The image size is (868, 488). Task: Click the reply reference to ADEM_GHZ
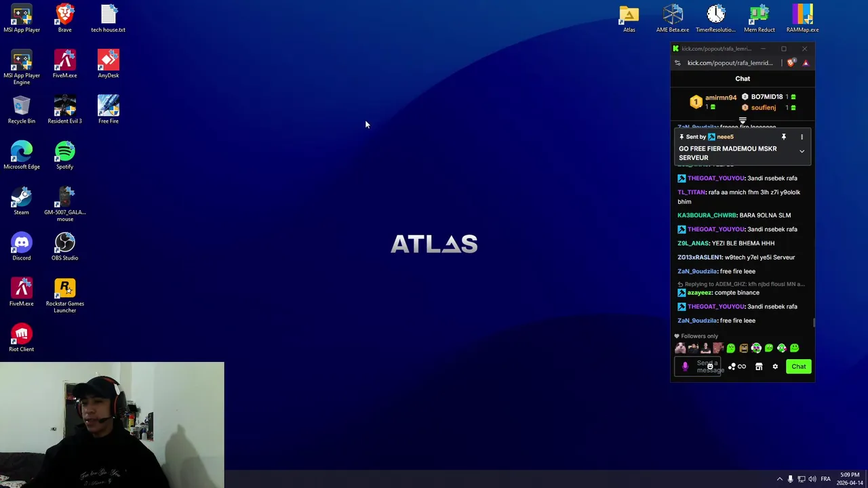coord(741,284)
